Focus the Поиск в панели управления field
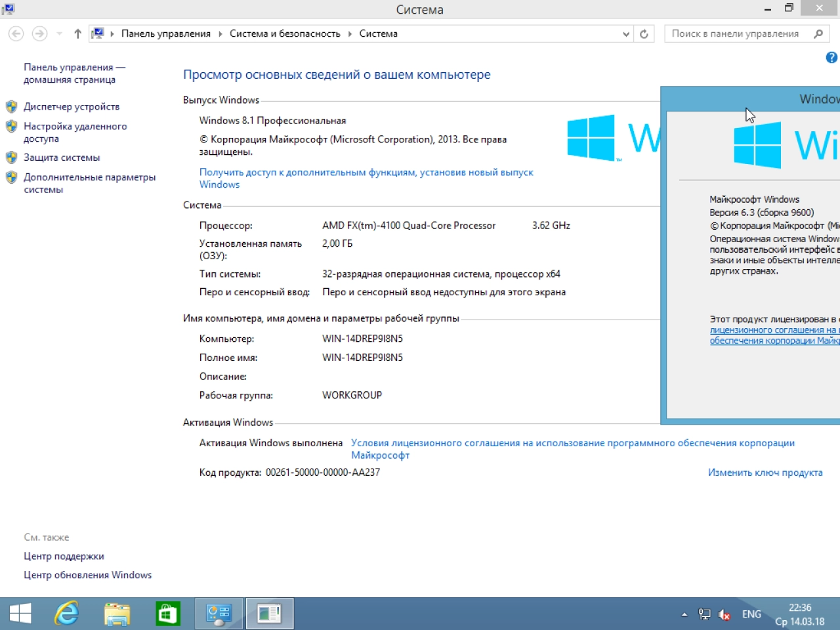 [736, 33]
